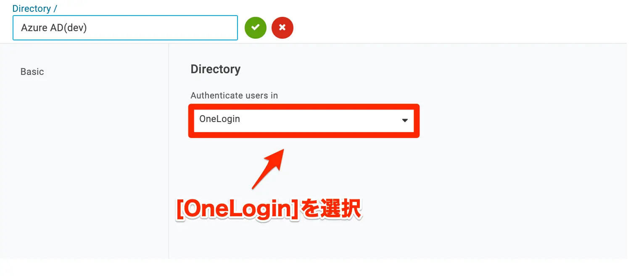
Task: Click the red highlight border around the dropdown
Action: pyautogui.click(x=304, y=106)
